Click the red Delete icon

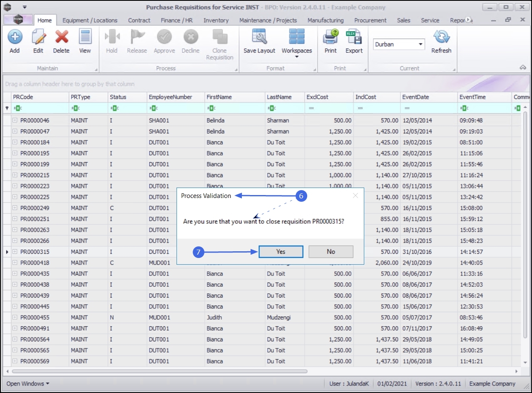[x=61, y=38]
